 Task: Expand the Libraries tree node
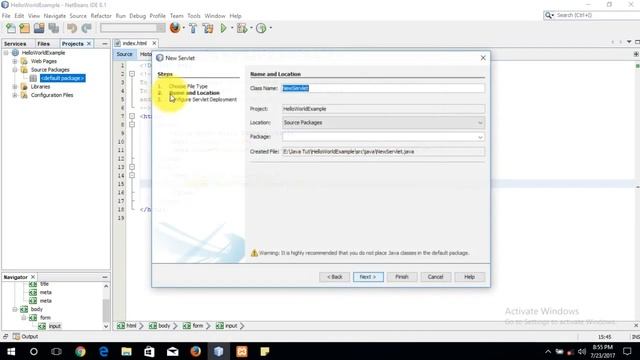pos(15,87)
